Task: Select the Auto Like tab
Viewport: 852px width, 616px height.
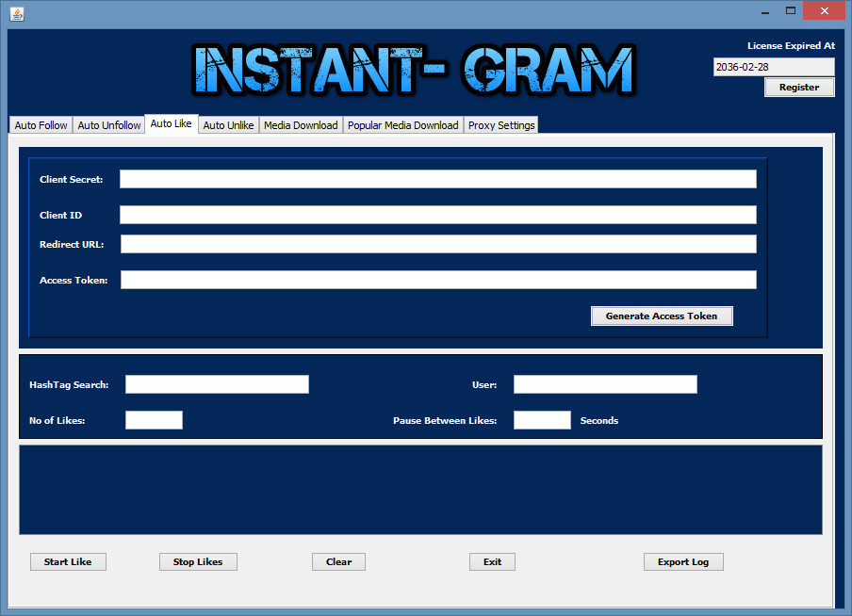Action: 172,123
